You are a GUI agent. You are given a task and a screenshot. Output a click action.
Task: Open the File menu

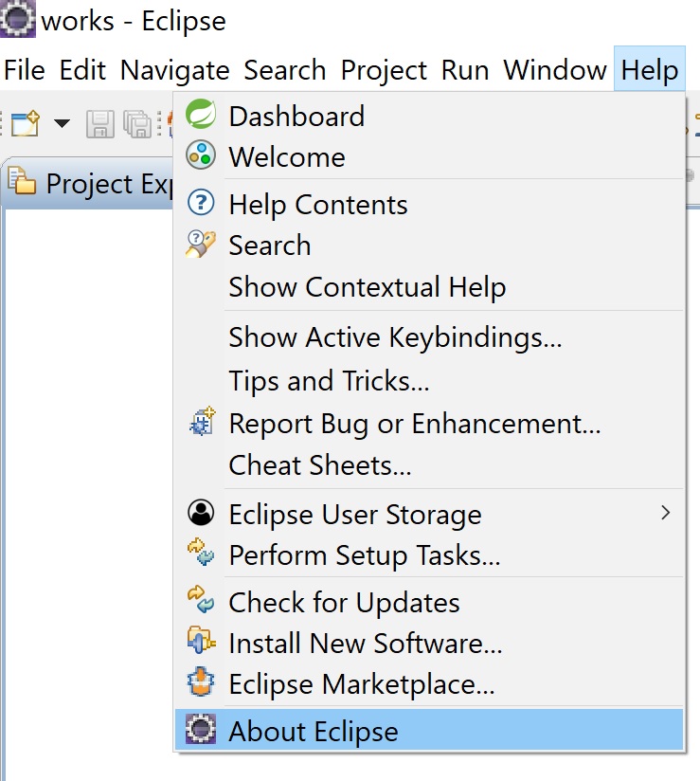pos(25,69)
